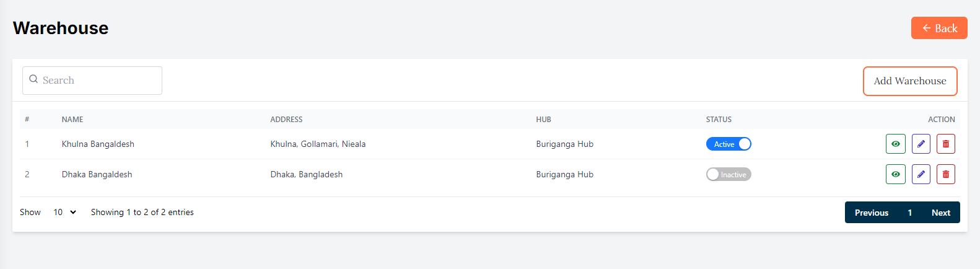Disable the Active status toggle for Khulna
Screen dimensions: 980x269
(x=728, y=144)
